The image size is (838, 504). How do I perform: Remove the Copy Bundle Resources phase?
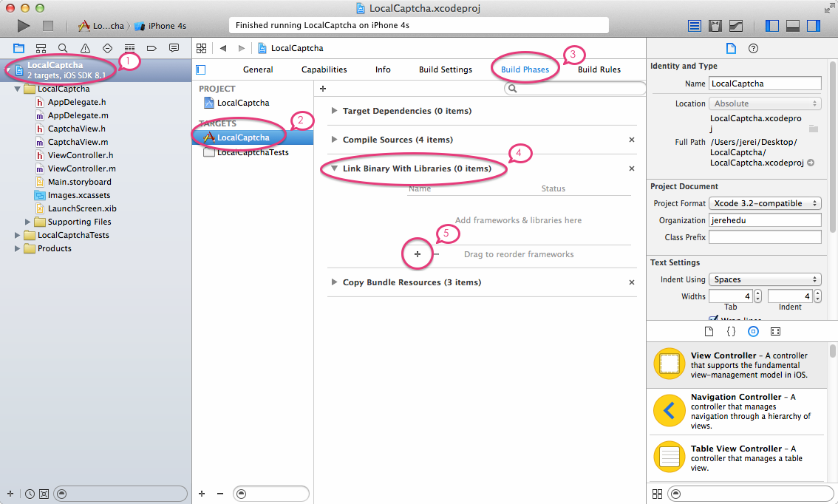tap(632, 282)
